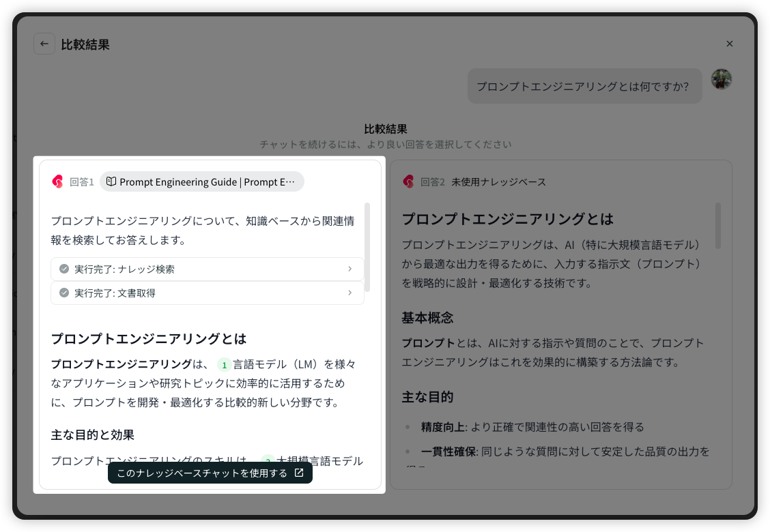The image size is (770, 532).
Task: Click the red logo next to 回答2
Action: click(408, 181)
